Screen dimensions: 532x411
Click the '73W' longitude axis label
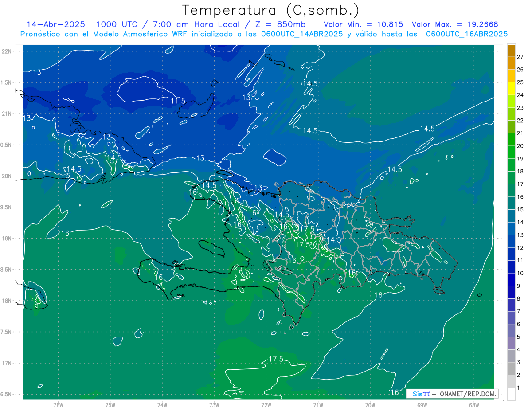click(214, 405)
